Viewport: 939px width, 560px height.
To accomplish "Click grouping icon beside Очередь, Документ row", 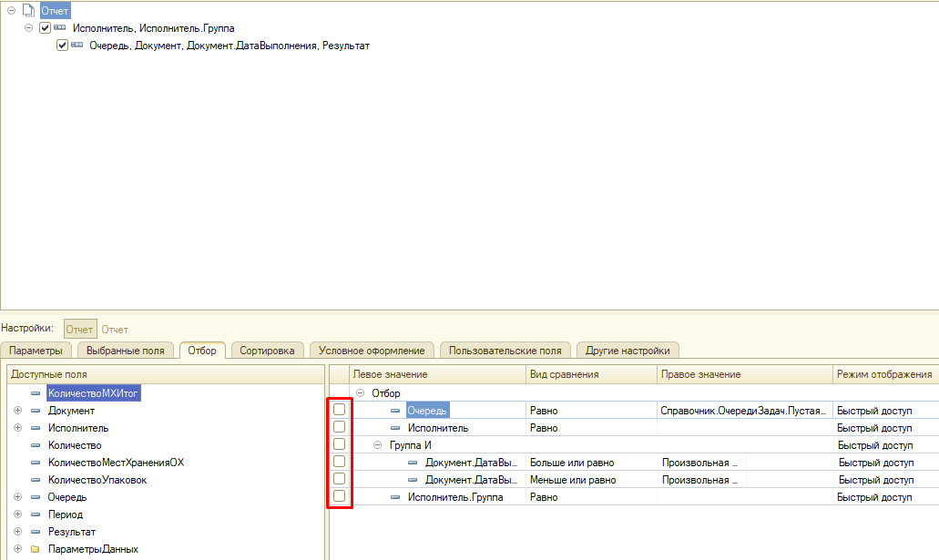I will click(77, 45).
